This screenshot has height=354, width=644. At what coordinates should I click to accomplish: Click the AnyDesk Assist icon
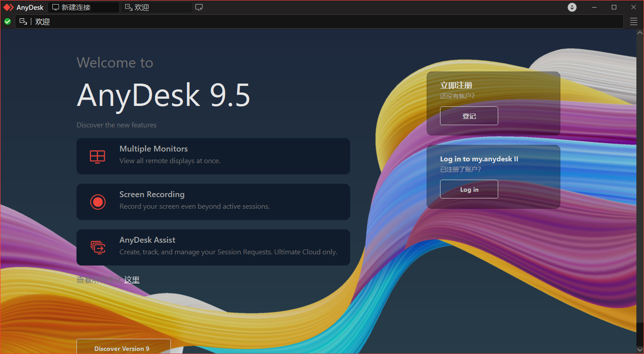pos(97,247)
